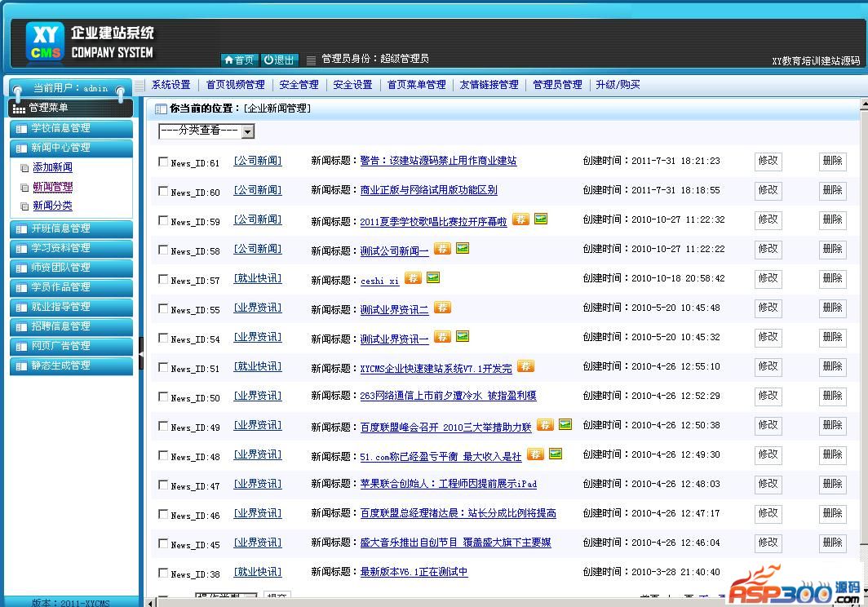Click the 荐 badge on News_ID:59
This screenshot has height=607, width=868.
click(x=520, y=219)
